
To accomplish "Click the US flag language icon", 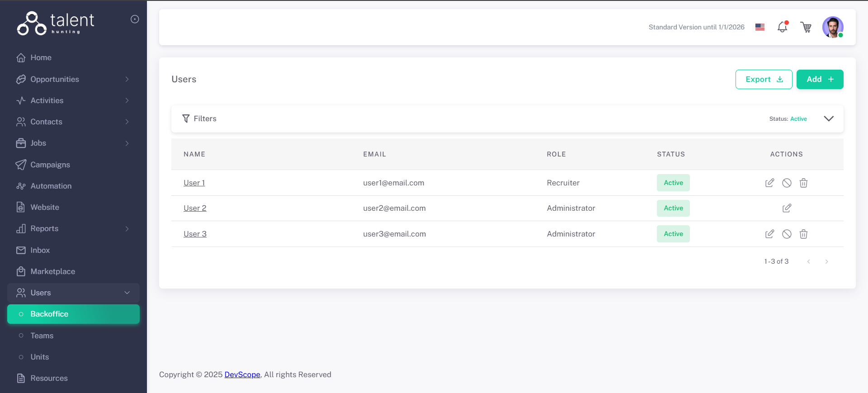I will tap(760, 27).
